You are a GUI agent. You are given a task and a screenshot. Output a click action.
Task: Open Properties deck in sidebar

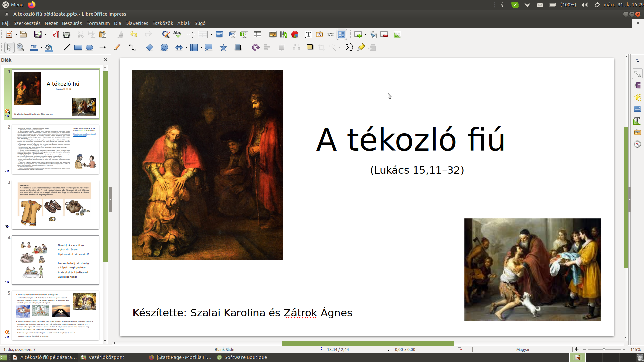coord(637,74)
